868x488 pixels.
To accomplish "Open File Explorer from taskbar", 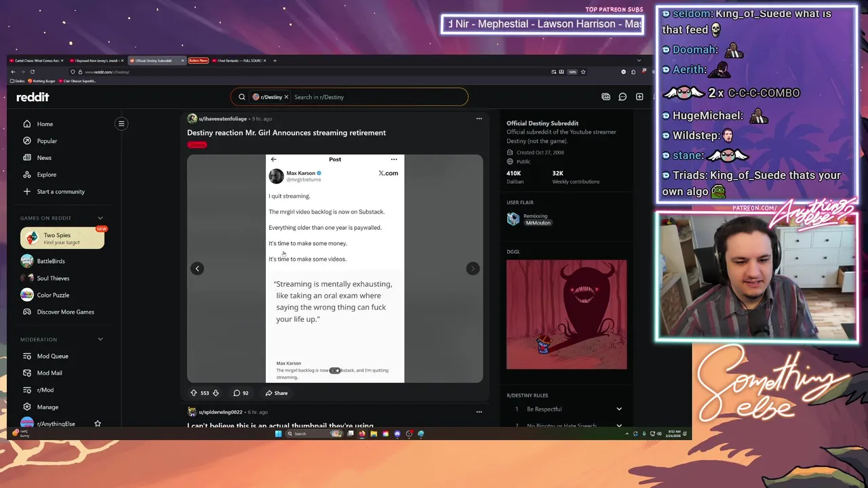I will (x=373, y=434).
